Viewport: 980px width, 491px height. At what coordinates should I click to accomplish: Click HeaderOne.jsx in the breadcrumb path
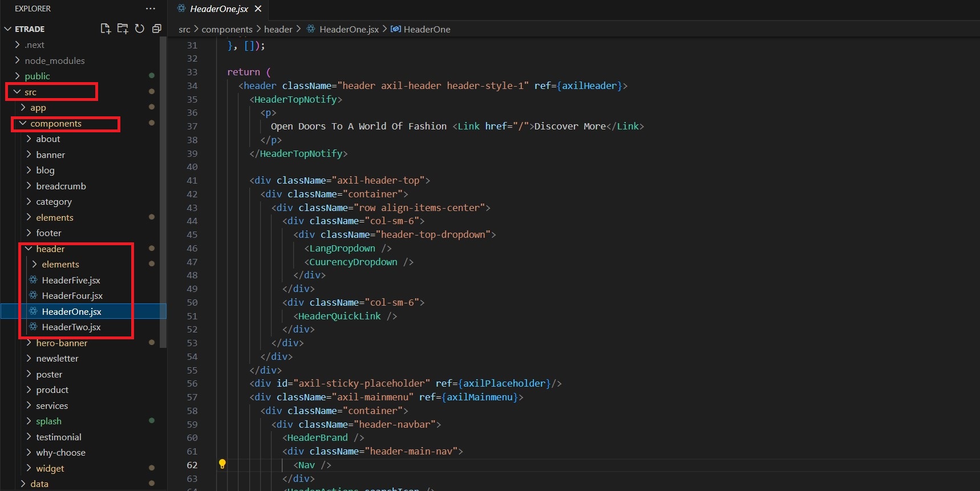coord(349,29)
